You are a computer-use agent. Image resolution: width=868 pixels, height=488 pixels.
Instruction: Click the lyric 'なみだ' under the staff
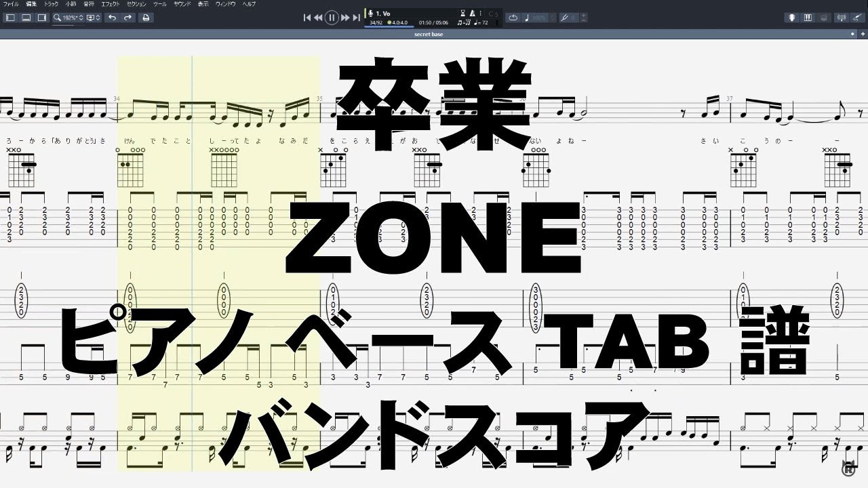pos(294,141)
